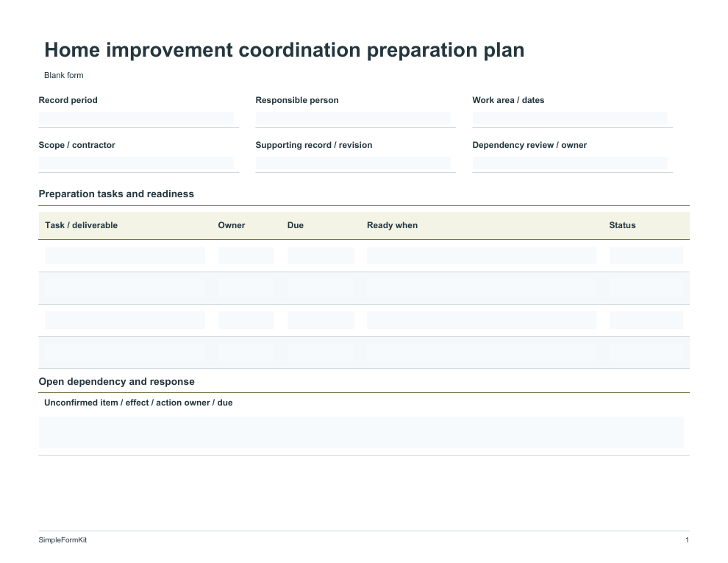Click first row Ready when cell
The width and height of the screenshot is (728, 563).
coord(482,255)
